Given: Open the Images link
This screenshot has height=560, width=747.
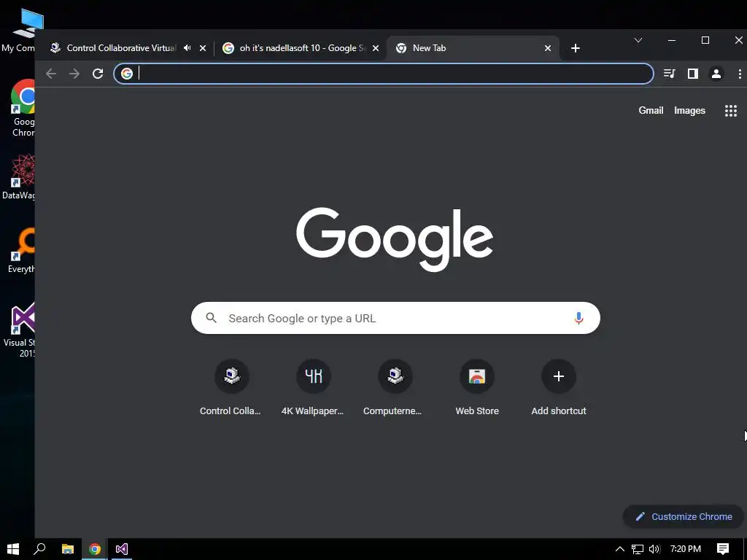Looking at the screenshot, I should (689, 111).
